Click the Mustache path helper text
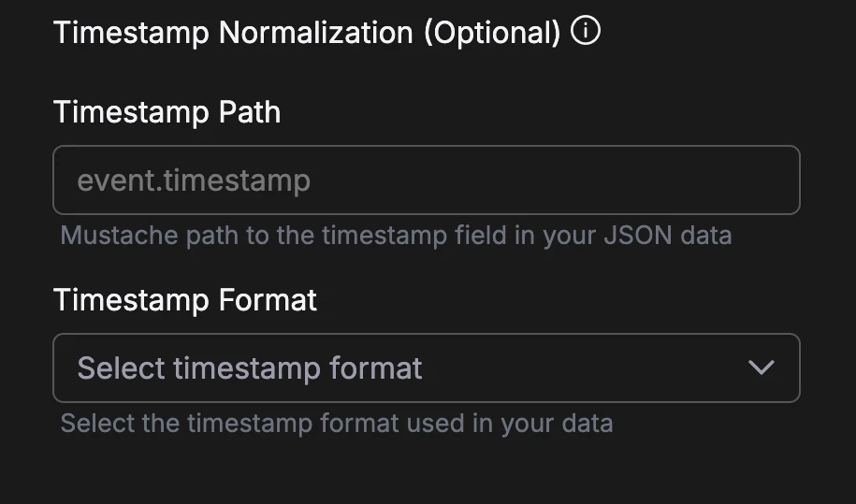 click(x=396, y=234)
